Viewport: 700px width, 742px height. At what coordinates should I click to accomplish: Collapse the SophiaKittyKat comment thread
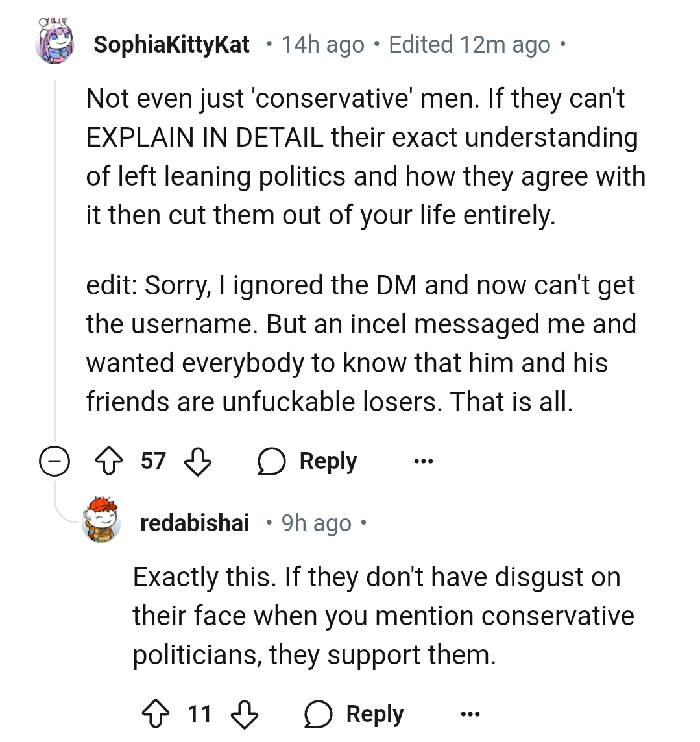(54, 462)
